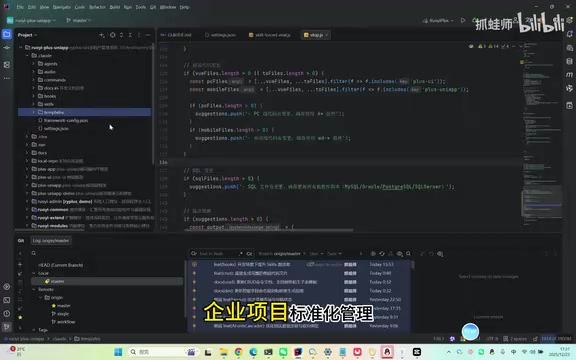Select HEAD (Current Branch) in Git panel
Image resolution: width=576 pixels, height=360 pixels.
point(60,265)
